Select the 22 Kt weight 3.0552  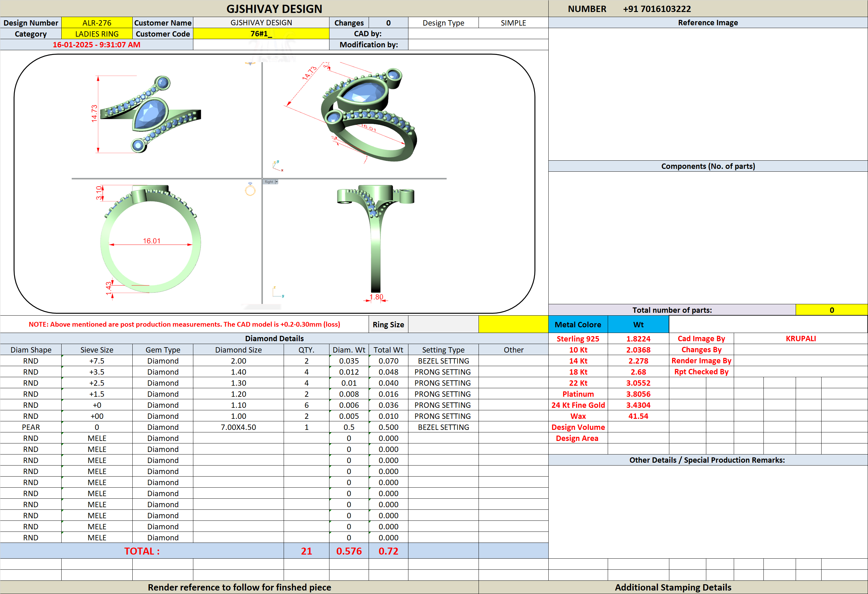coord(638,383)
